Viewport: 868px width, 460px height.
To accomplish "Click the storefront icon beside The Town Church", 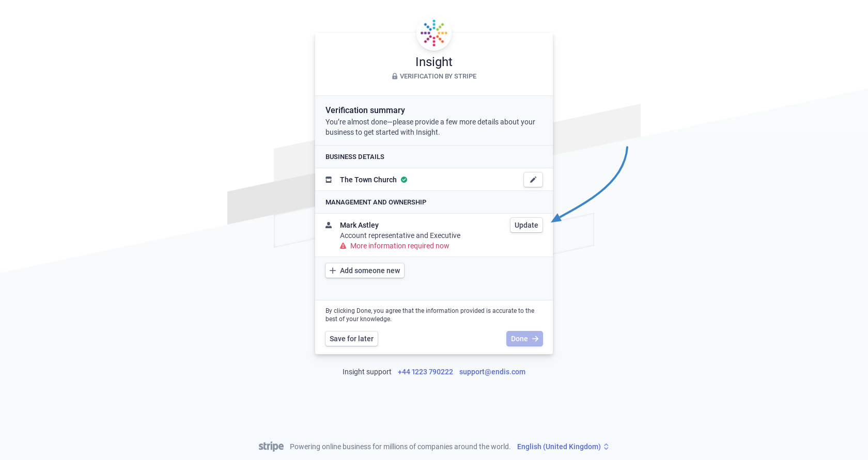I will coord(329,180).
